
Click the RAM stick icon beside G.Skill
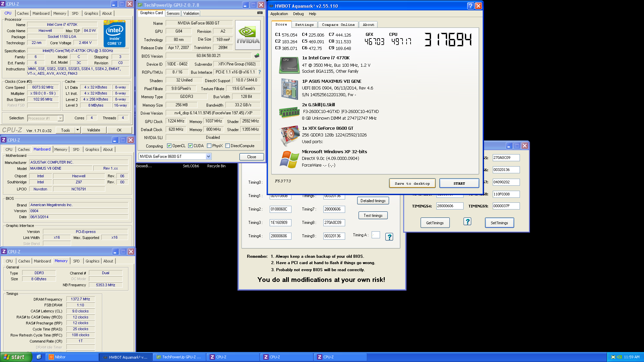[x=289, y=112]
